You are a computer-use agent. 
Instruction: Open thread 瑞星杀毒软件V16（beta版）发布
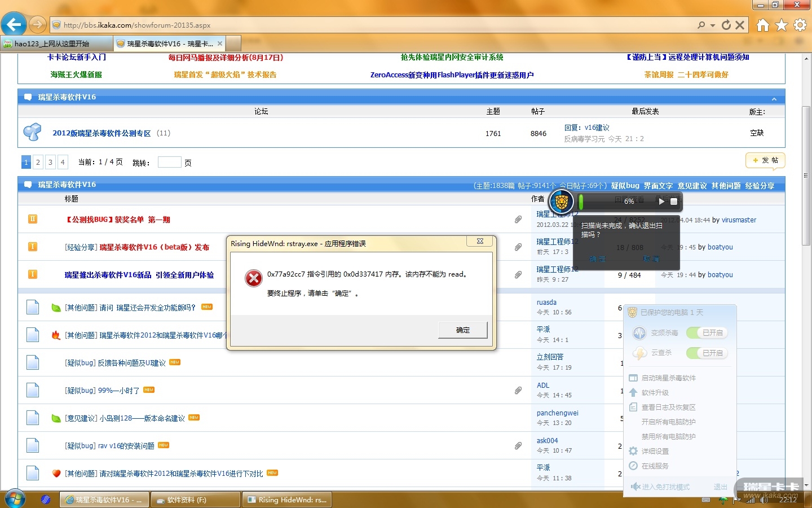(x=155, y=247)
